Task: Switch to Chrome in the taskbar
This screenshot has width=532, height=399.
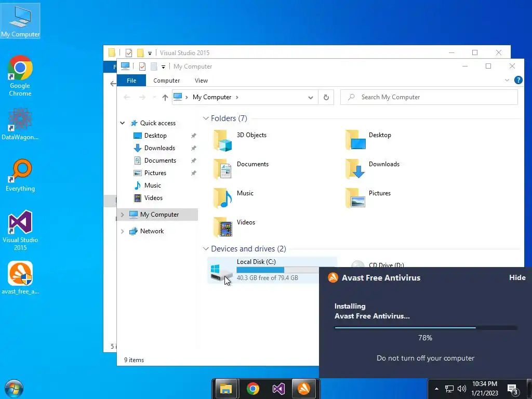Action: click(x=253, y=389)
